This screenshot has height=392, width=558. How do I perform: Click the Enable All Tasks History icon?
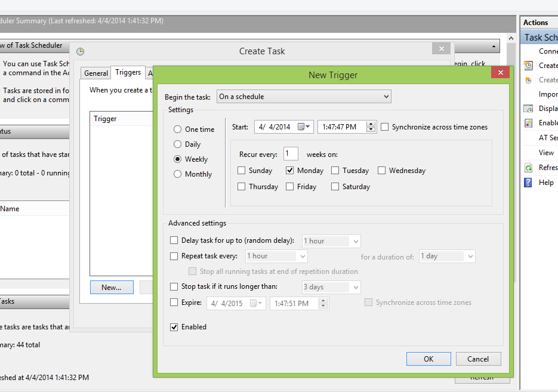pos(528,123)
